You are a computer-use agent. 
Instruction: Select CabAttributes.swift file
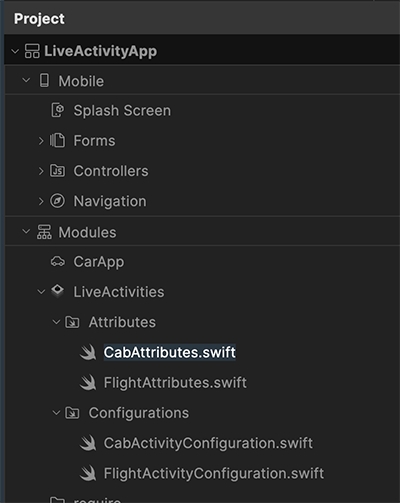click(x=170, y=352)
